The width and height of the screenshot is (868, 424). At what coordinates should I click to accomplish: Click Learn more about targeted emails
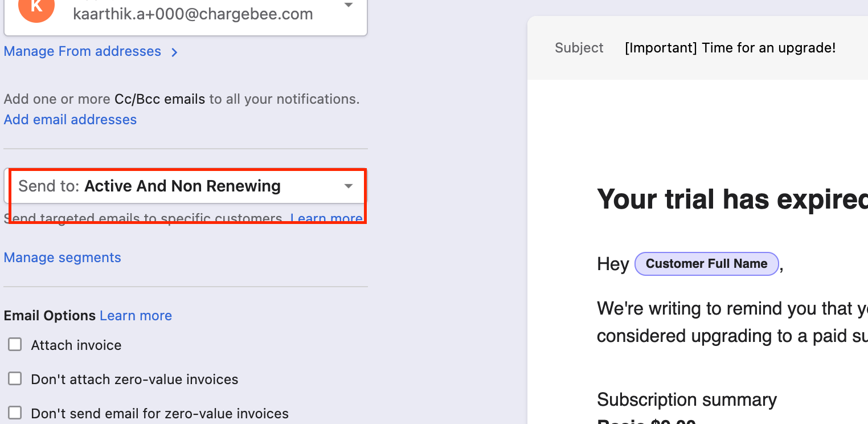click(326, 218)
